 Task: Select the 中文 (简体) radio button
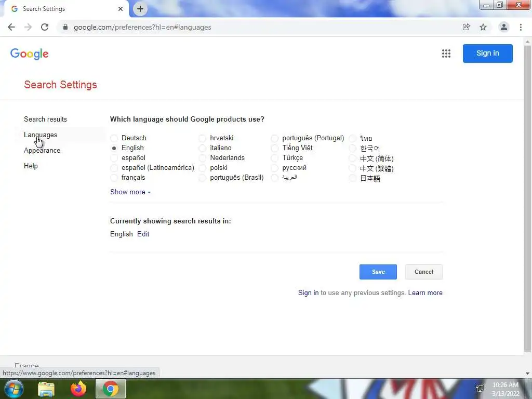click(353, 158)
